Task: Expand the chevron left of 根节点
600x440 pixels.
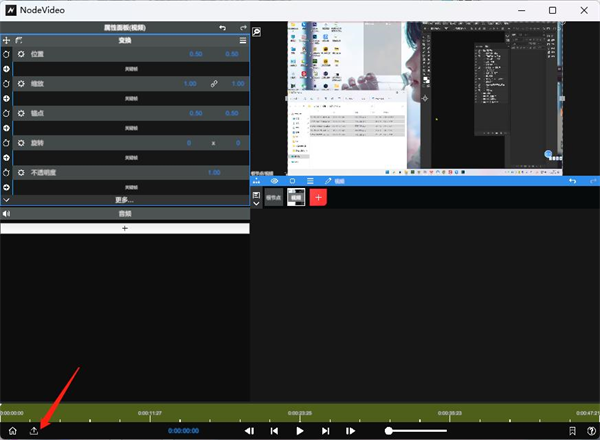Action: point(257,202)
